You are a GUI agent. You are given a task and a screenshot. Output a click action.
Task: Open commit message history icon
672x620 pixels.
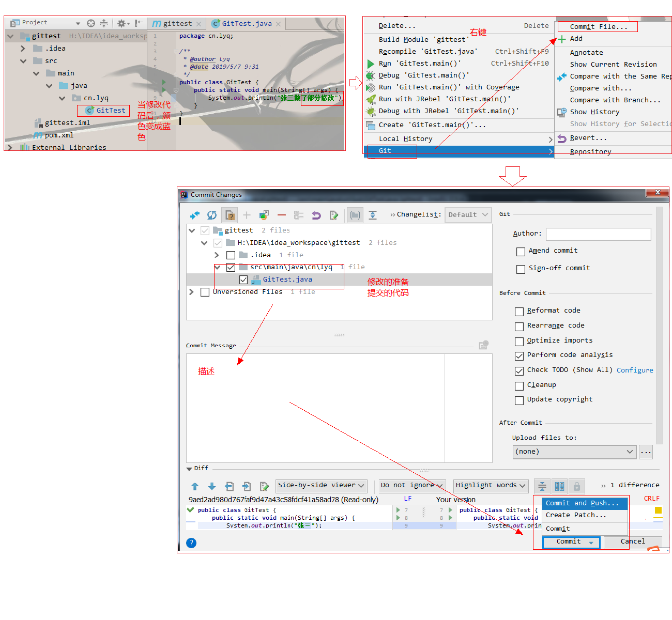[483, 344]
